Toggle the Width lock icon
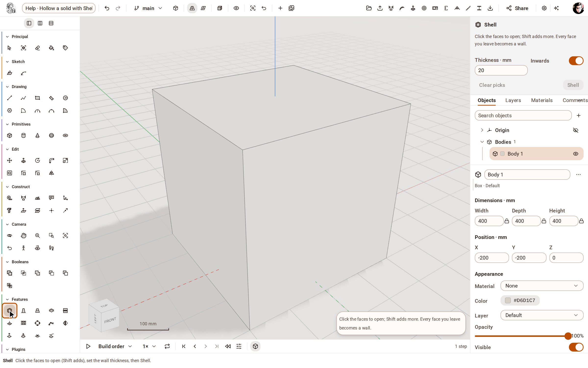 coord(507,221)
